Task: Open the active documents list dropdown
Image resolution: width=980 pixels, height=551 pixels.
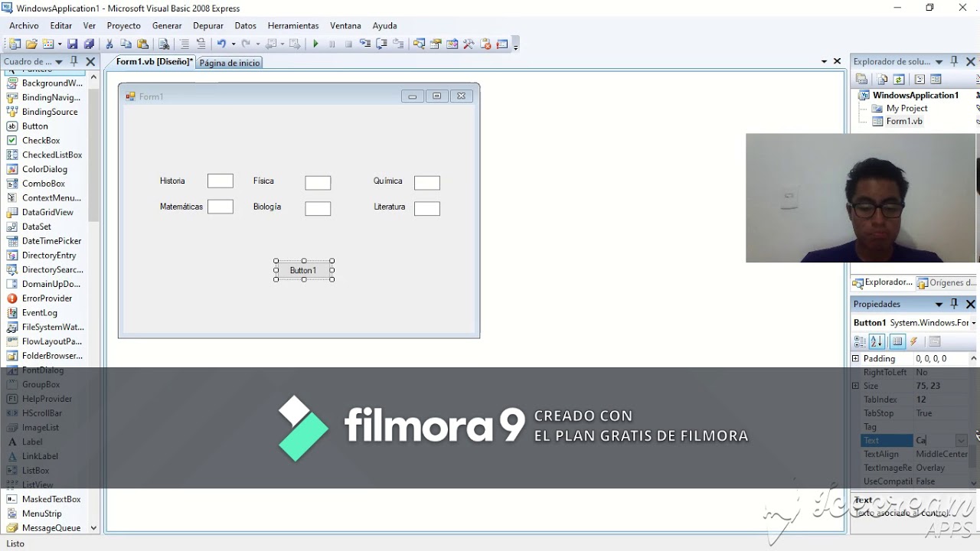Action: click(x=824, y=61)
